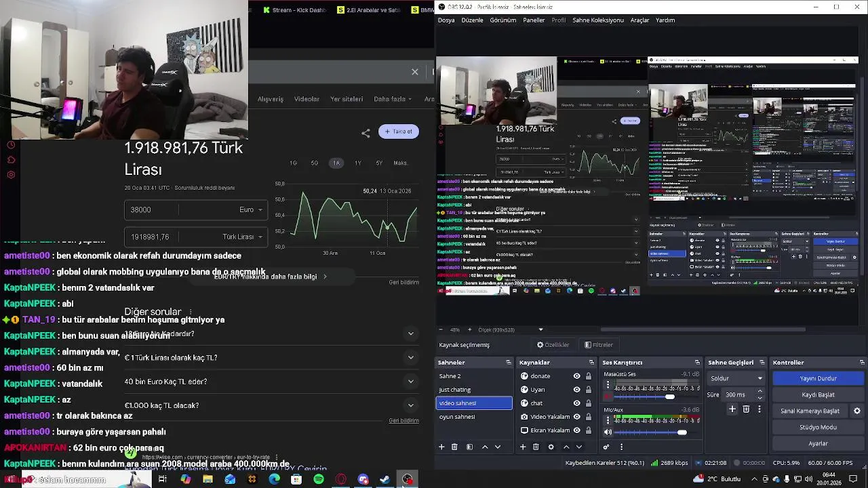Image resolution: width=868 pixels, height=488 pixels.
Task: Hide the Uyarı source with its eye icon
Action: (577, 390)
